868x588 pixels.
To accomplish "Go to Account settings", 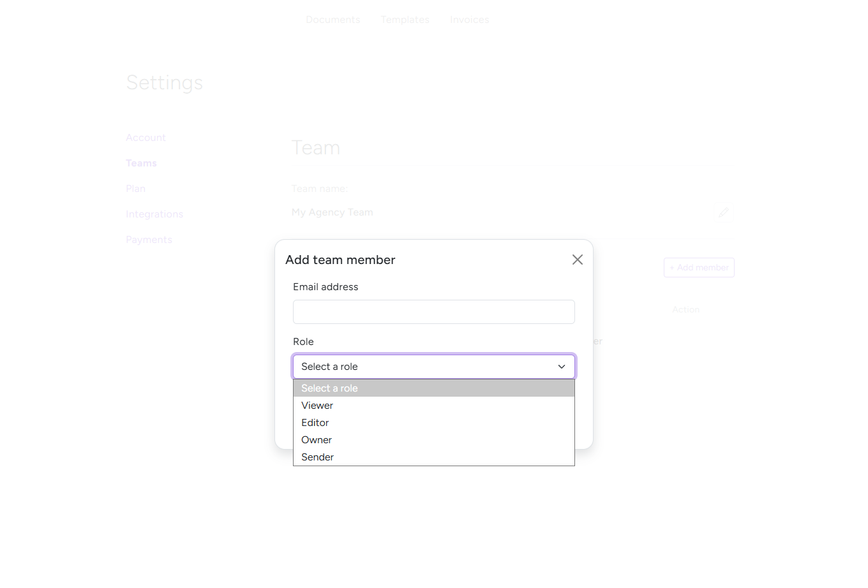I will click(146, 137).
